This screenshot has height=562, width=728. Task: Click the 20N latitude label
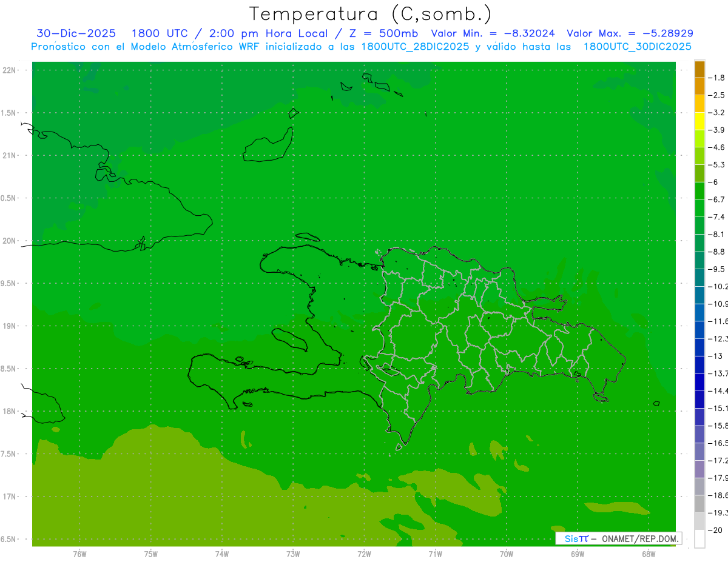(x=10, y=241)
